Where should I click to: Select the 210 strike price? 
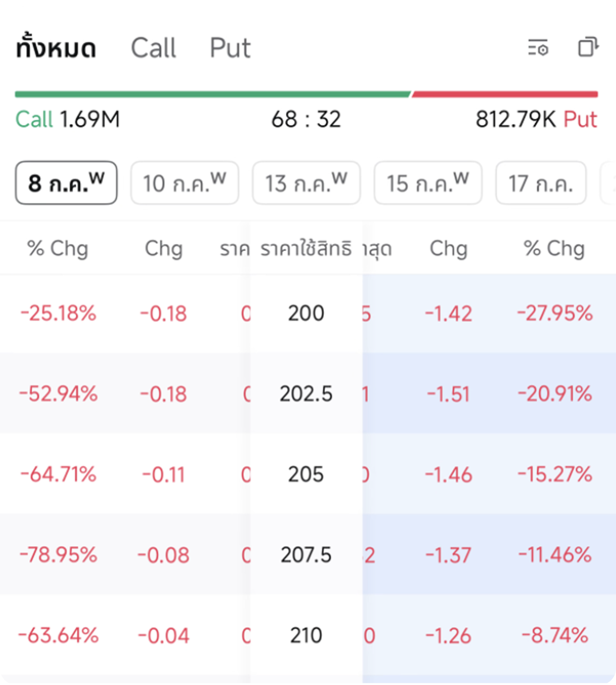point(306,635)
